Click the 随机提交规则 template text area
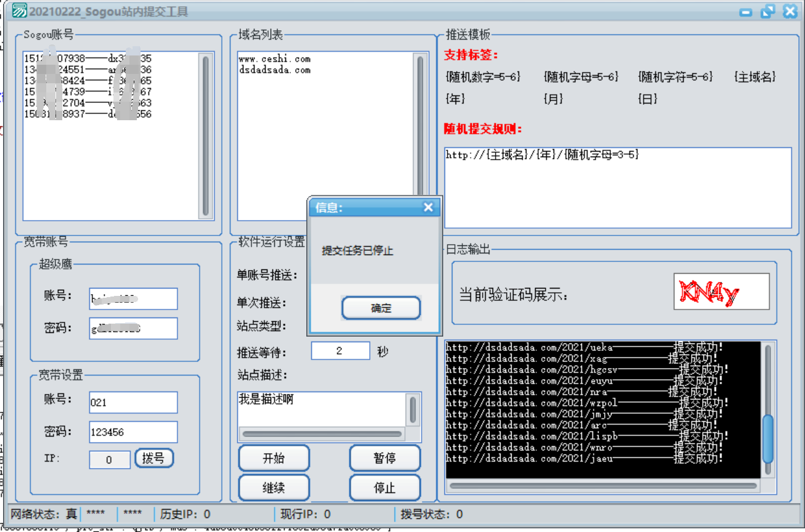 coord(618,187)
